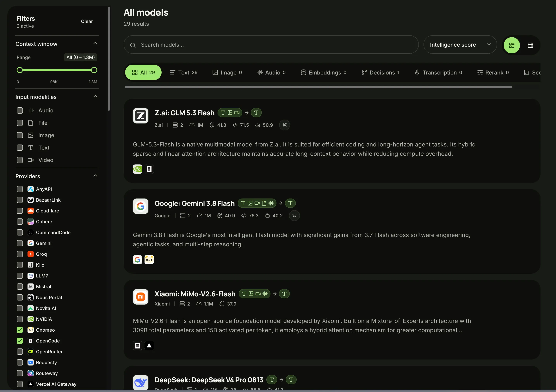Image resolution: width=556 pixels, height=392 pixels.
Task: Click the filters panel vertical scrollbar
Action: (109, 59)
